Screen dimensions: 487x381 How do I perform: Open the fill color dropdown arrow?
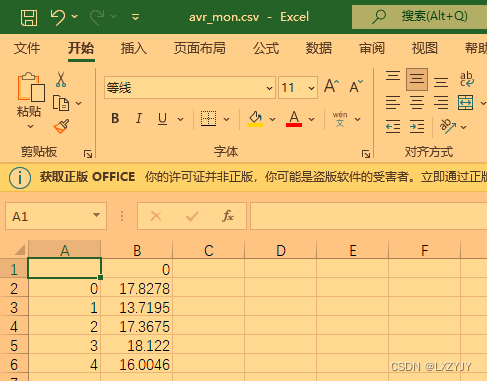pos(272,119)
